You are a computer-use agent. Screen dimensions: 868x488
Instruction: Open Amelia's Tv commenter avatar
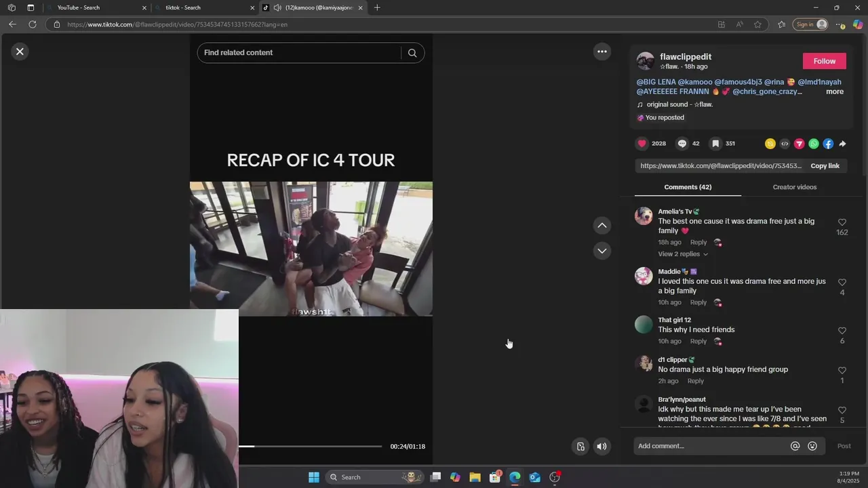644,216
